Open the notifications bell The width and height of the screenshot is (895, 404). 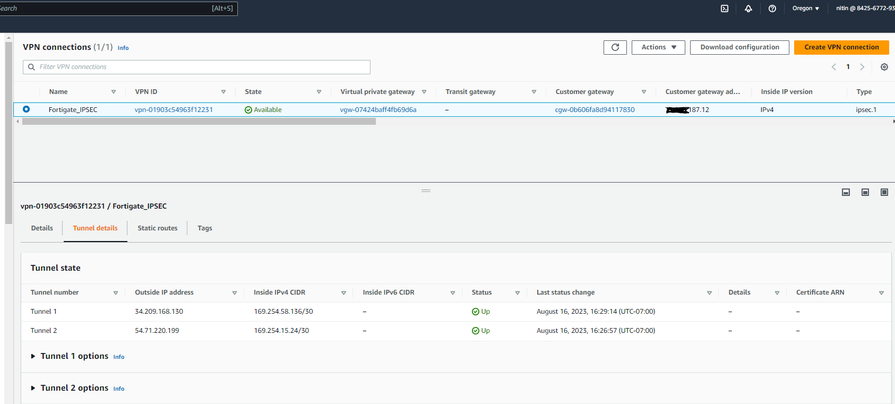coord(748,8)
